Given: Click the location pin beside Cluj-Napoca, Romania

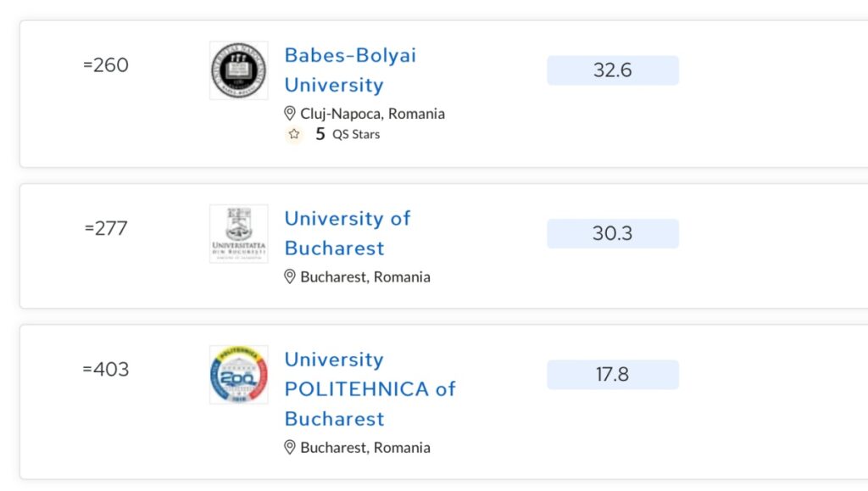Looking at the screenshot, I should [x=290, y=114].
